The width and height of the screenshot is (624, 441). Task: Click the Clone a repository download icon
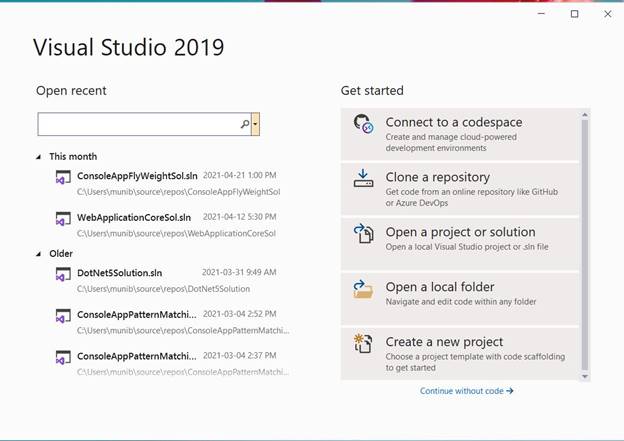(x=363, y=178)
